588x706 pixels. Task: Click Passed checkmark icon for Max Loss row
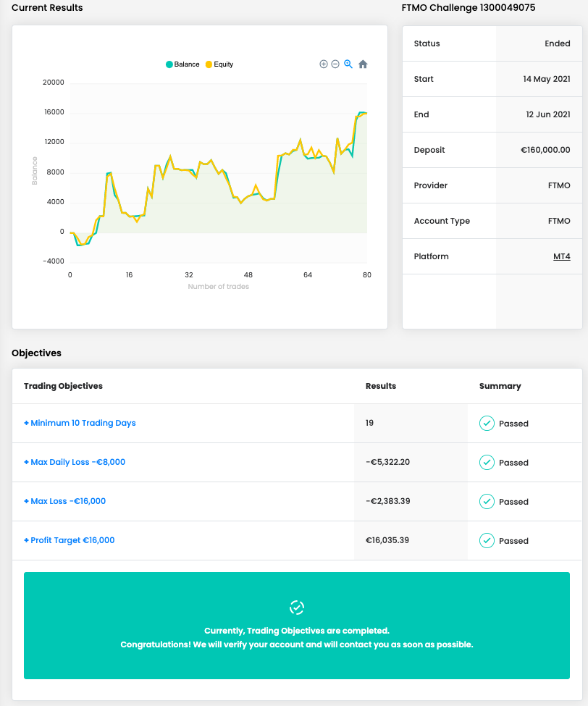tap(487, 502)
